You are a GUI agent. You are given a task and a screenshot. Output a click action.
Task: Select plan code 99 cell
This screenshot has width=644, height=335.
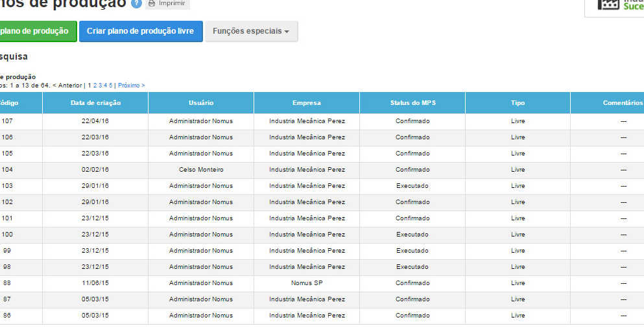pyautogui.click(x=21, y=251)
